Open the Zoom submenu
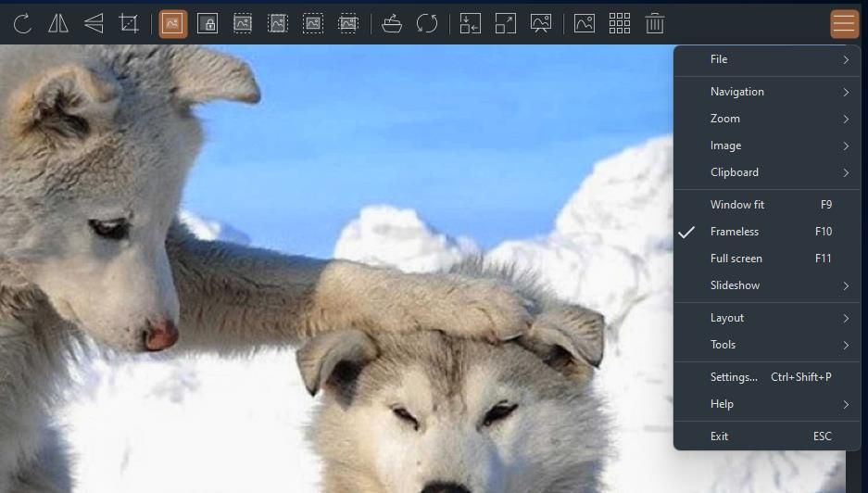This screenshot has width=868, height=493. pos(767,119)
